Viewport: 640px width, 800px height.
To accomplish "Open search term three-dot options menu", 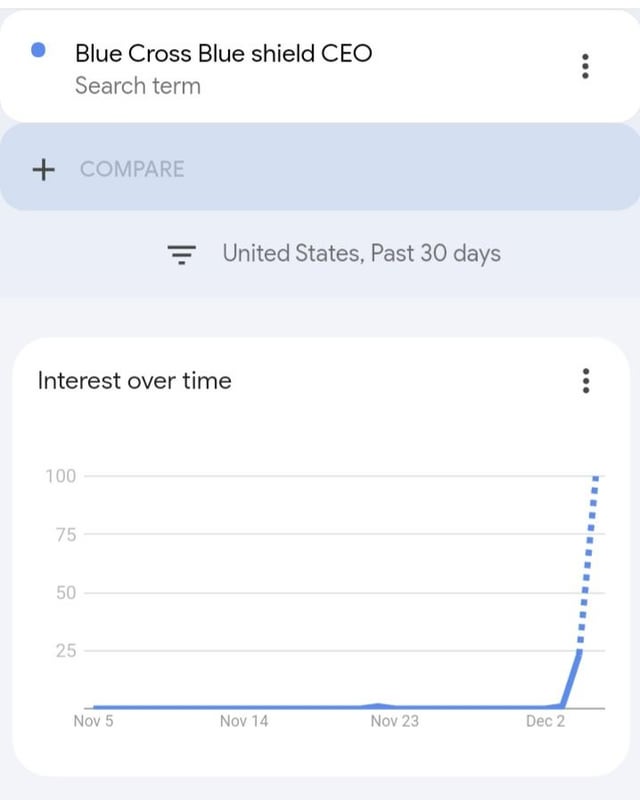I will pos(585,67).
